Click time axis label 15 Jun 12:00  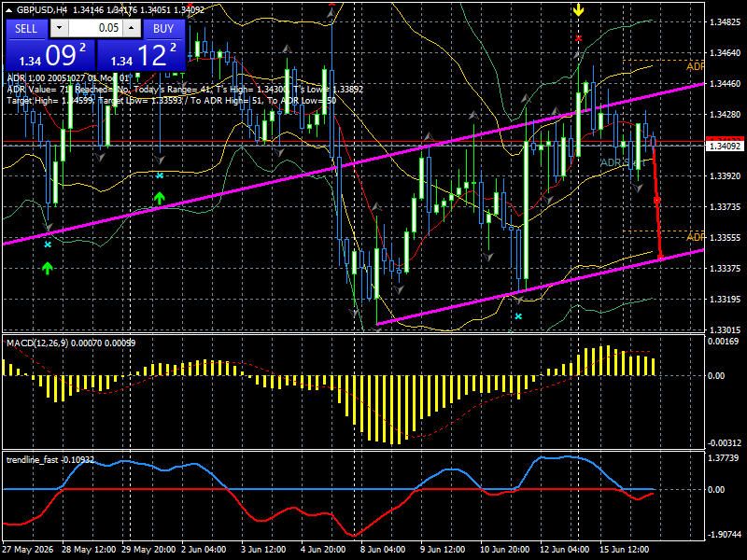(x=624, y=549)
